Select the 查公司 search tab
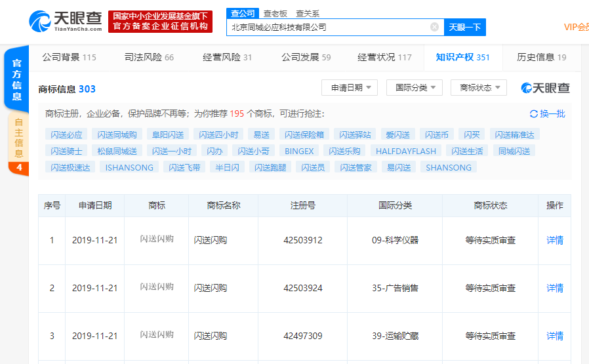 pos(243,14)
